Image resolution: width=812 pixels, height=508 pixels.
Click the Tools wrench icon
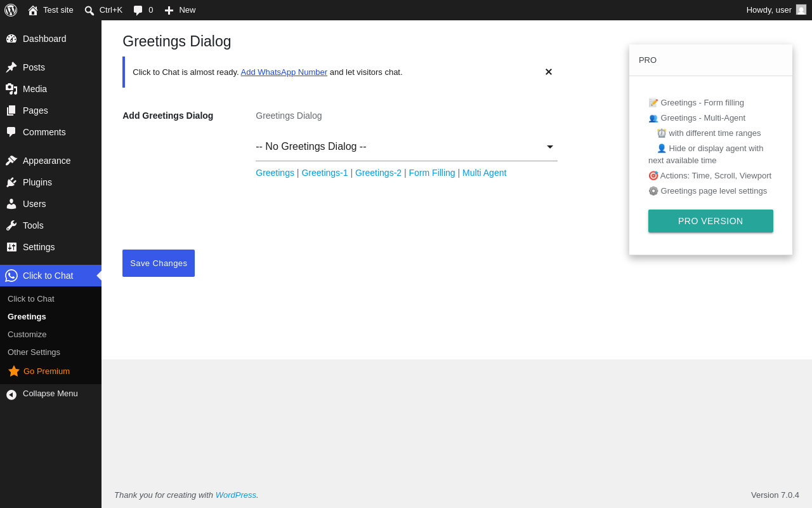11,225
